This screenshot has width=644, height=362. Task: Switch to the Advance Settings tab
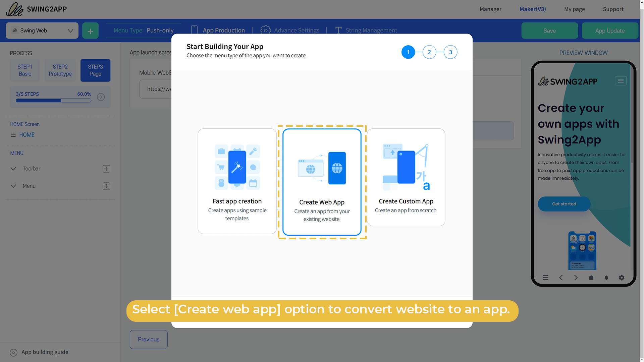coord(297,30)
